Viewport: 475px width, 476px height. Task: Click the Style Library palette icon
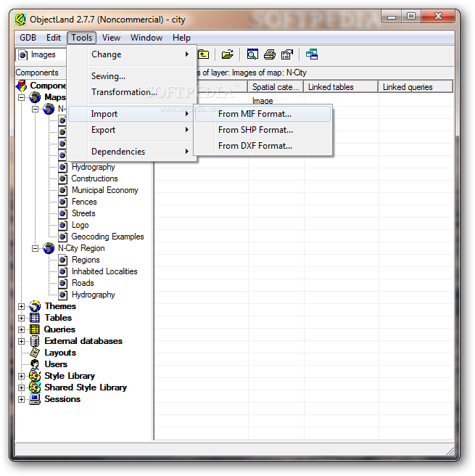click(35, 376)
